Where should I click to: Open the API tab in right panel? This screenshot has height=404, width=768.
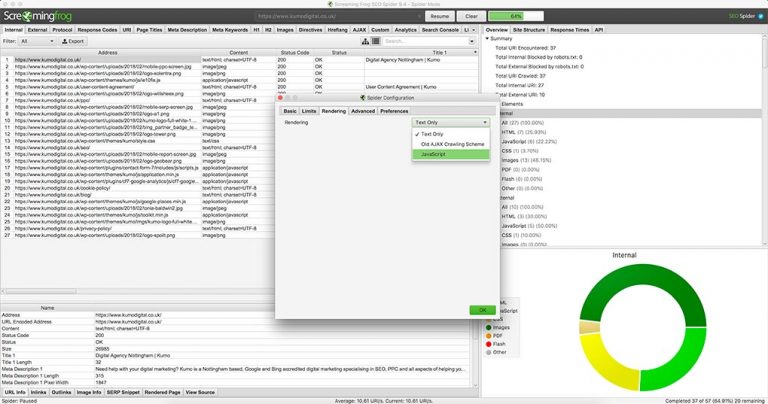pos(599,30)
